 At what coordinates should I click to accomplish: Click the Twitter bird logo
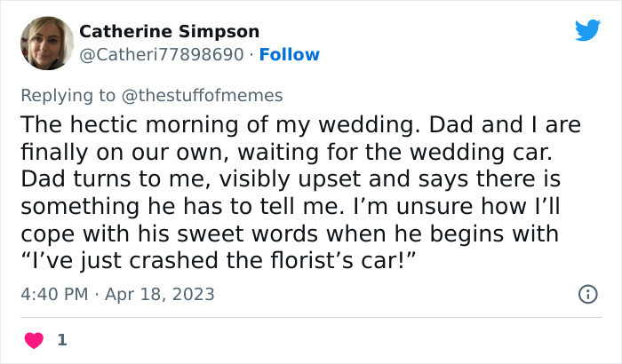[587, 30]
